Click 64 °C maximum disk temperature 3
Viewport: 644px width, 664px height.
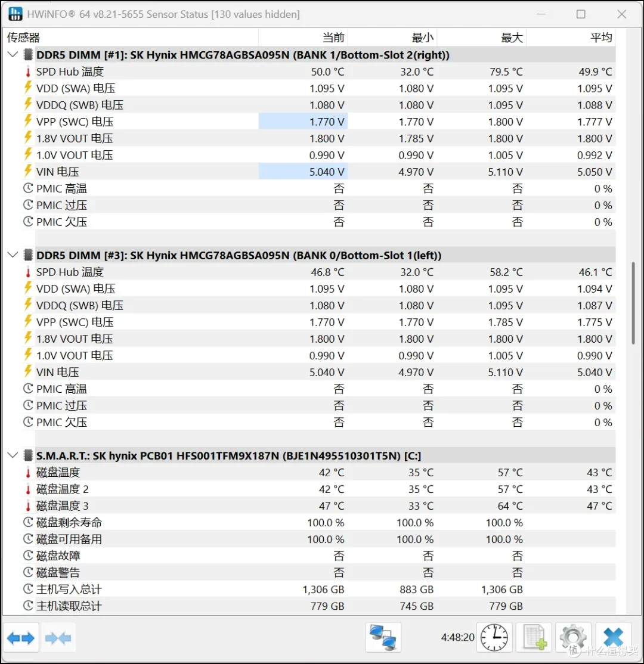pos(510,505)
